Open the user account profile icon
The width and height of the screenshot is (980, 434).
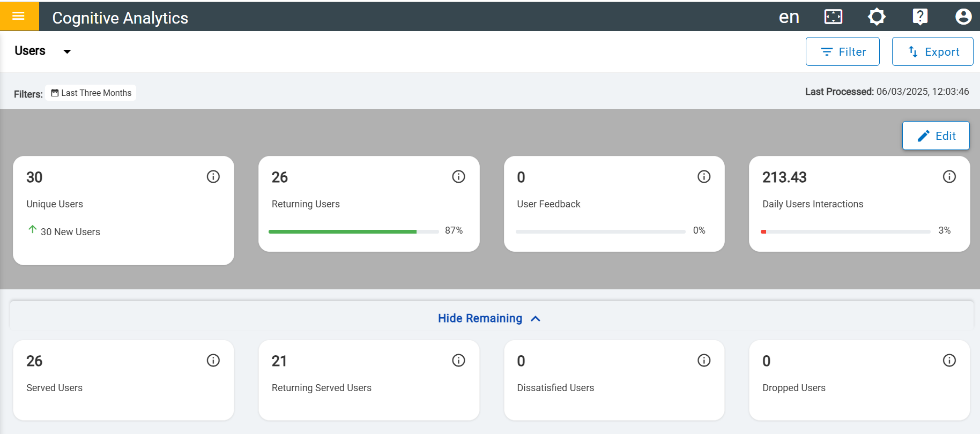(963, 17)
